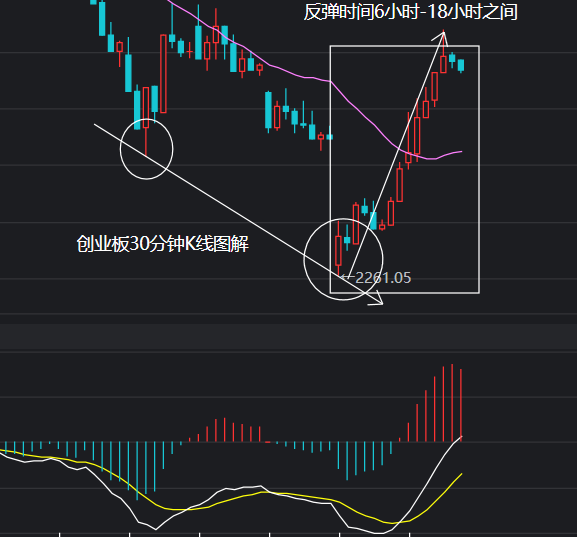Click the small left arrow beside 2261.05

(347, 277)
